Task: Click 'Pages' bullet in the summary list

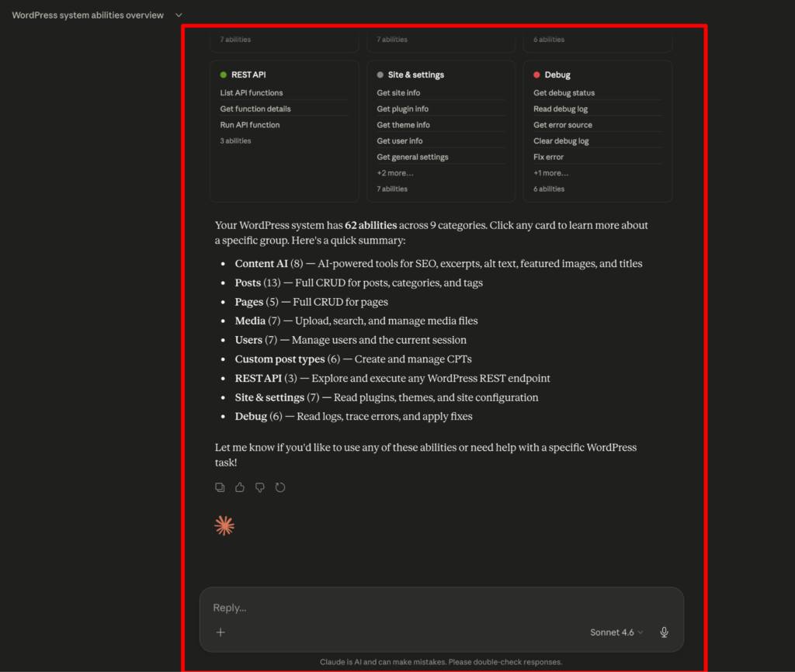Action: [249, 302]
